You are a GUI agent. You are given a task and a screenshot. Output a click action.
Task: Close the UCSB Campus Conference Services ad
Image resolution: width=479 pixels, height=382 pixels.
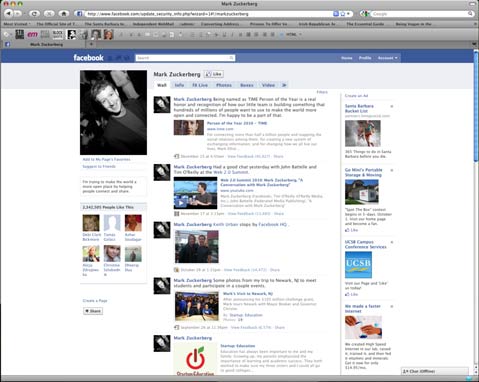[392, 242]
